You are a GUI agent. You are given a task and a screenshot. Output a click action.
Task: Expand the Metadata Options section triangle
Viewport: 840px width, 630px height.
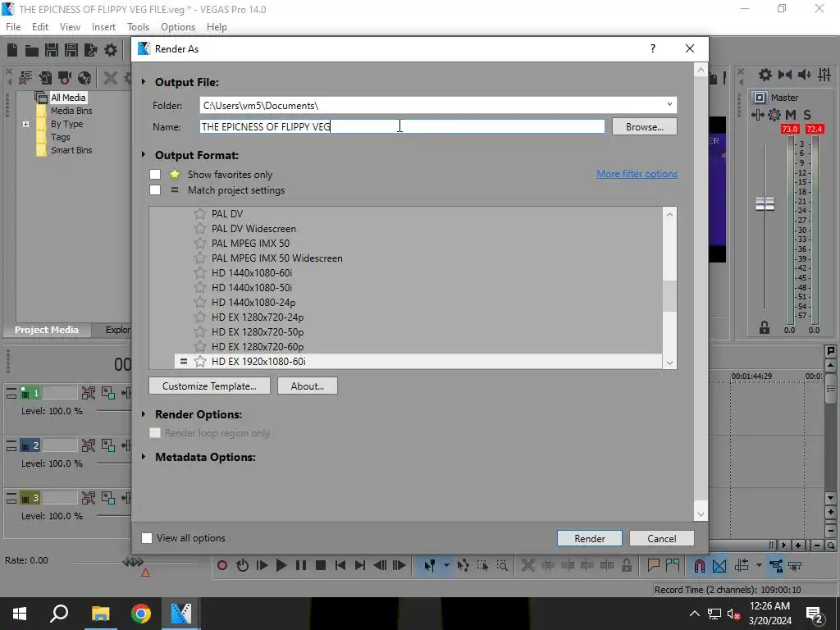click(144, 457)
